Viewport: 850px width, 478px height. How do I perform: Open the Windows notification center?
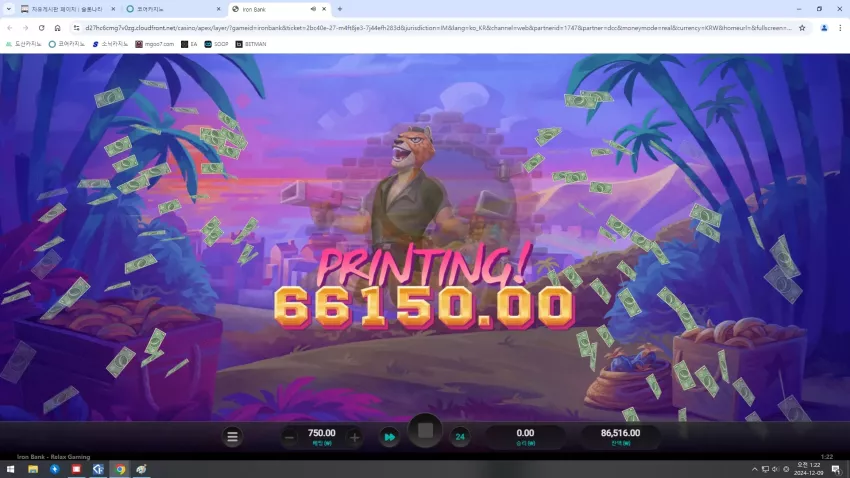(x=836, y=469)
